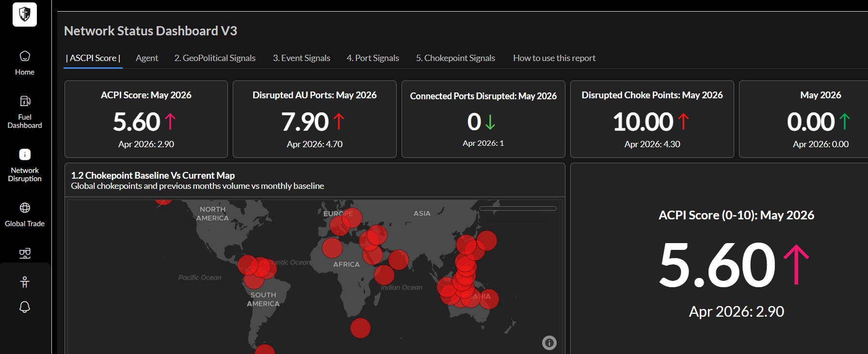
Task: Click the Apr 2026: 1 text
Action: click(483, 143)
